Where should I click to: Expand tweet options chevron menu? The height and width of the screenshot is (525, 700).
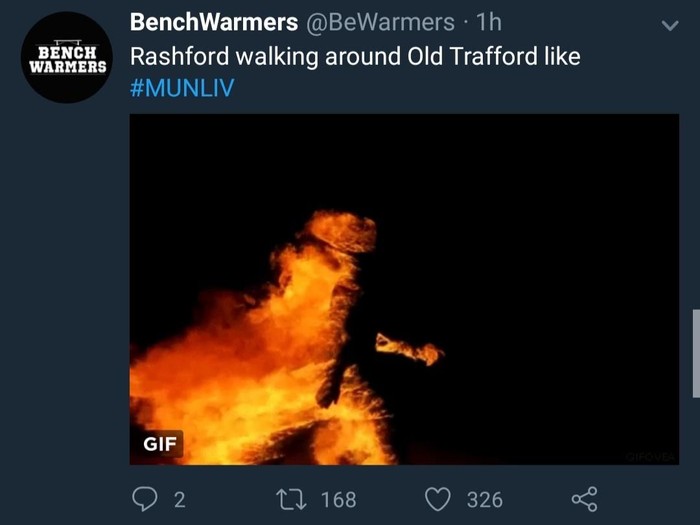click(670, 25)
